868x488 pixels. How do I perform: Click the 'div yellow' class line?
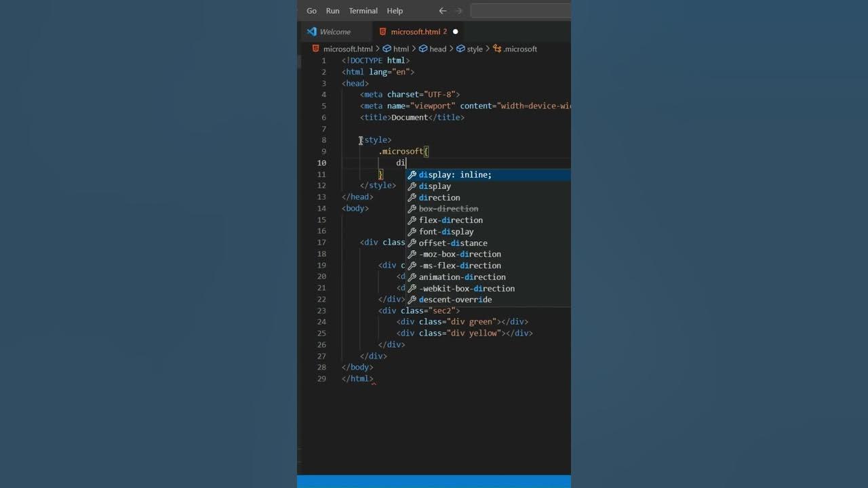(465, 333)
